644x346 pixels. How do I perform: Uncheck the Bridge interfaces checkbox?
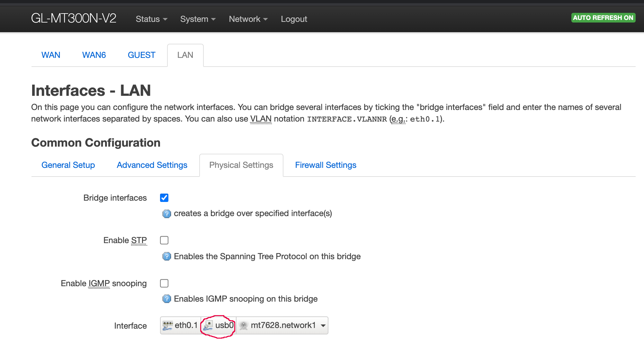(x=164, y=198)
